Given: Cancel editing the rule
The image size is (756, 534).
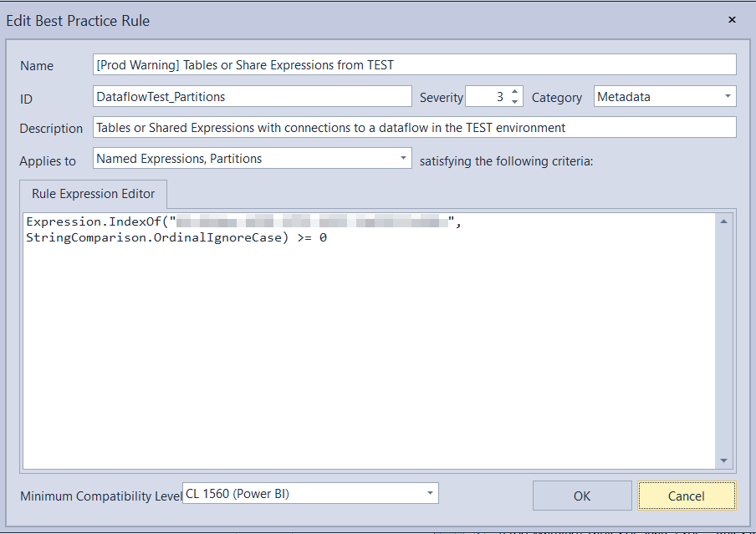Looking at the screenshot, I should (x=687, y=496).
